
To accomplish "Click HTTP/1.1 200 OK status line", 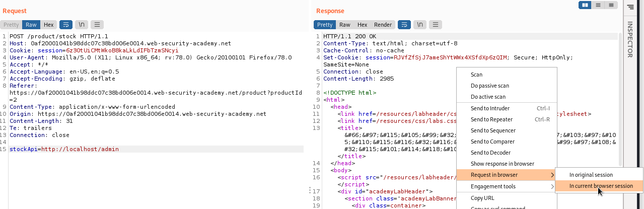I will click(349, 36).
